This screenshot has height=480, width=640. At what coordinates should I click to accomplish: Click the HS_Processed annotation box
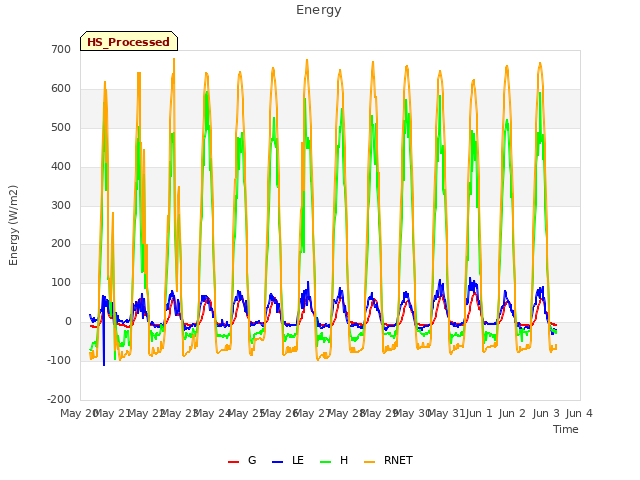click(129, 41)
